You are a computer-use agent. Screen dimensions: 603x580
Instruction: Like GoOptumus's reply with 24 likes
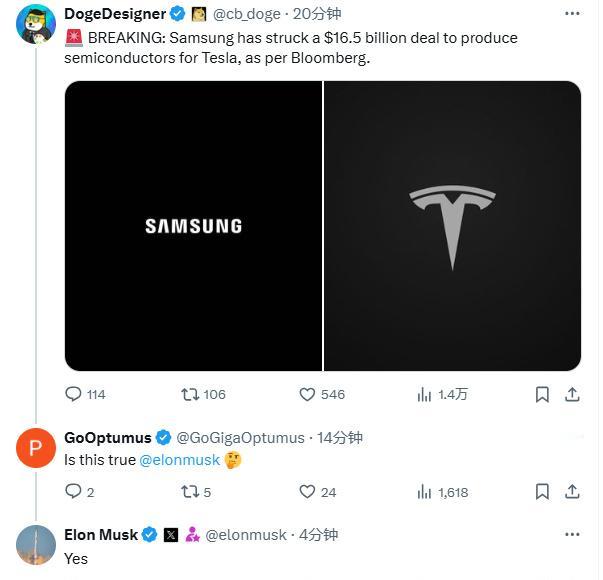(318, 492)
